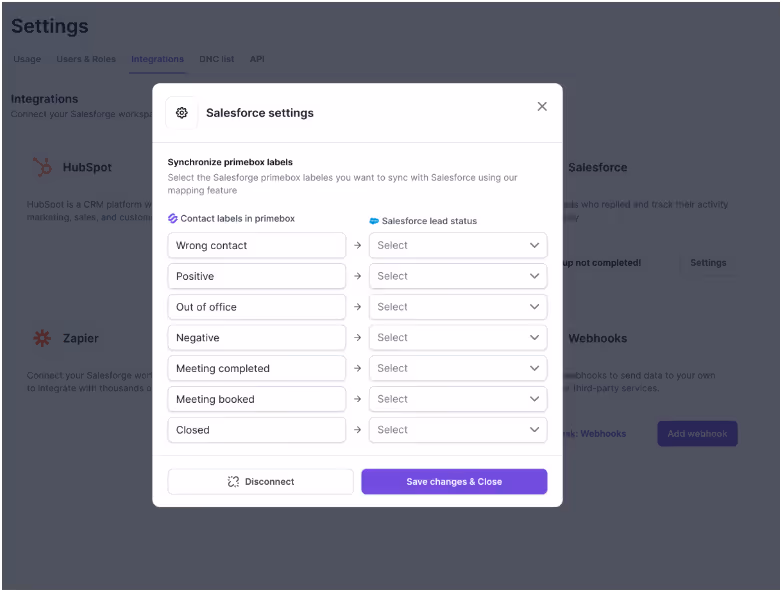Viewport: 782px width, 592px height.
Task: Click Save changes & Close
Action: 454,482
